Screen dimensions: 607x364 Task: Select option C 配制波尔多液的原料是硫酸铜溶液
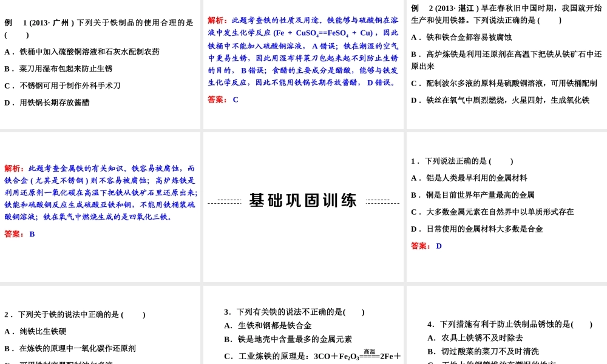coord(504,83)
